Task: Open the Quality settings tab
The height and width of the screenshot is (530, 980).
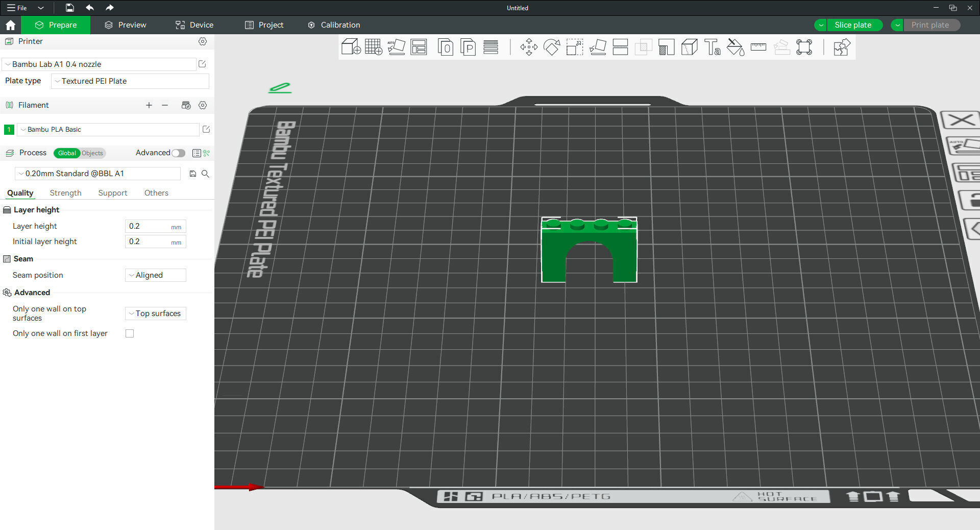Action: [20, 193]
